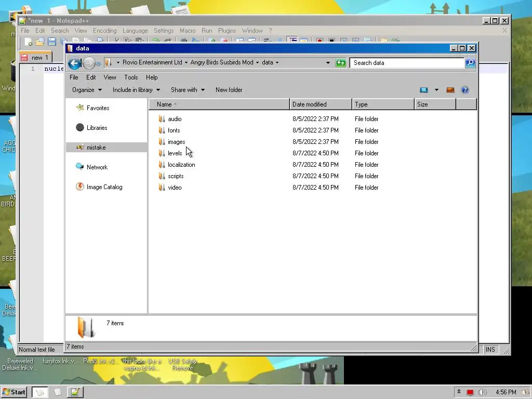Open the Organize dropdown
The width and height of the screenshot is (532, 399).
tap(87, 90)
